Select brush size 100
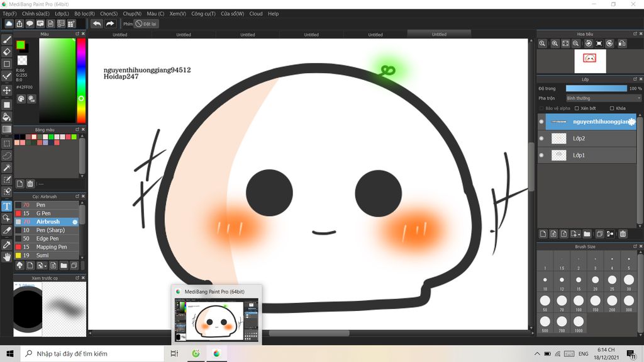Screen dimensions: 644x362 click(579, 301)
